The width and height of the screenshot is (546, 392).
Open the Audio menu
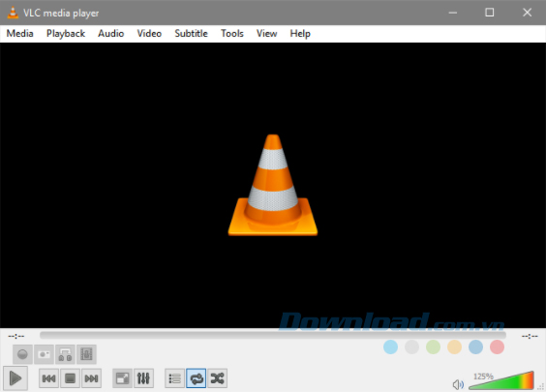click(110, 34)
